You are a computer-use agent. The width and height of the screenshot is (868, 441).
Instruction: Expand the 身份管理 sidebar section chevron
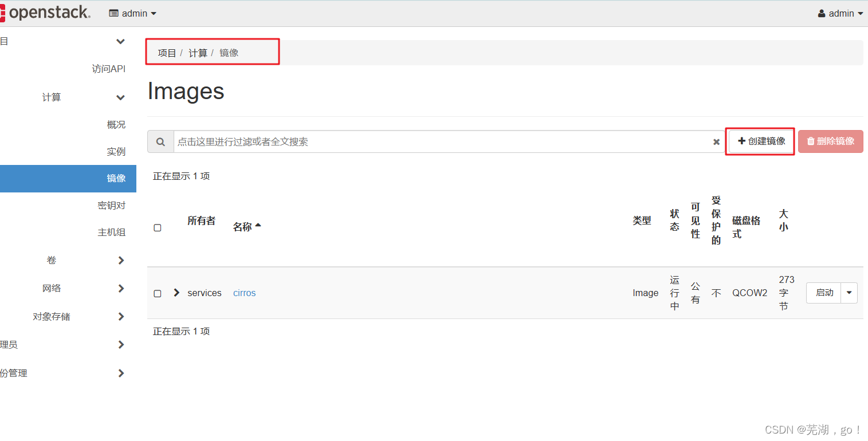point(121,373)
